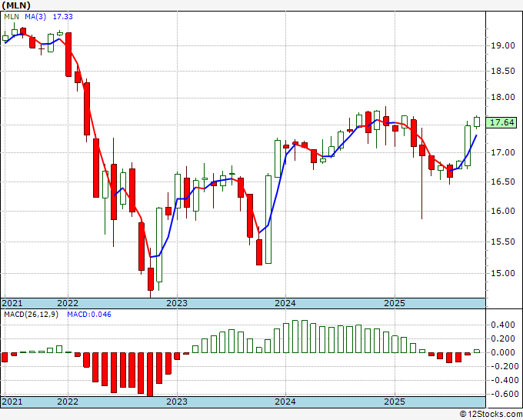The width and height of the screenshot is (523, 420).
Task: Click the last green MACD histogram bar
Action: 477,352
